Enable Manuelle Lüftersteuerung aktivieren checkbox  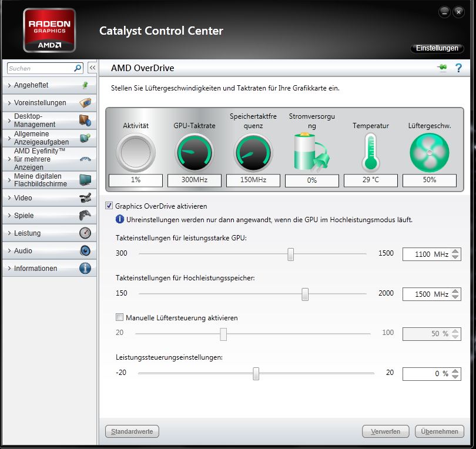tap(120, 317)
